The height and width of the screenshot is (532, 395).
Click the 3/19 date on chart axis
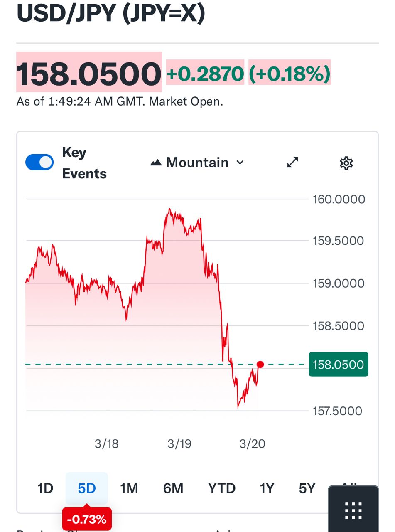point(179,444)
